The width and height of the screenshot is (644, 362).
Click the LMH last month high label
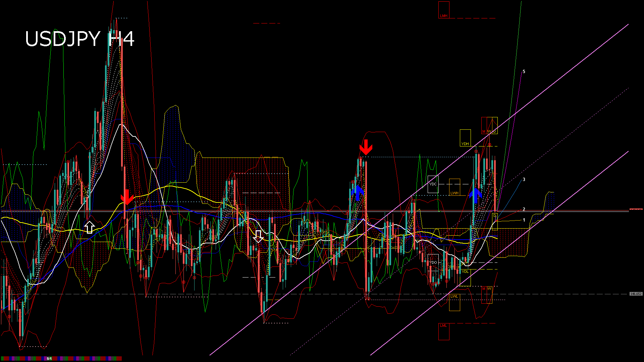point(444,10)
